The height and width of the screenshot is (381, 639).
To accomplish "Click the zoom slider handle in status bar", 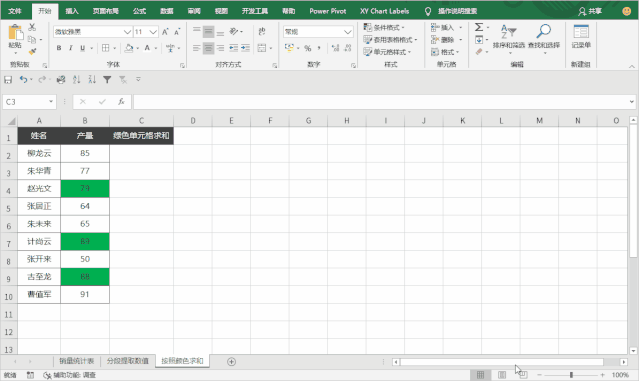I will click(571, 374).
